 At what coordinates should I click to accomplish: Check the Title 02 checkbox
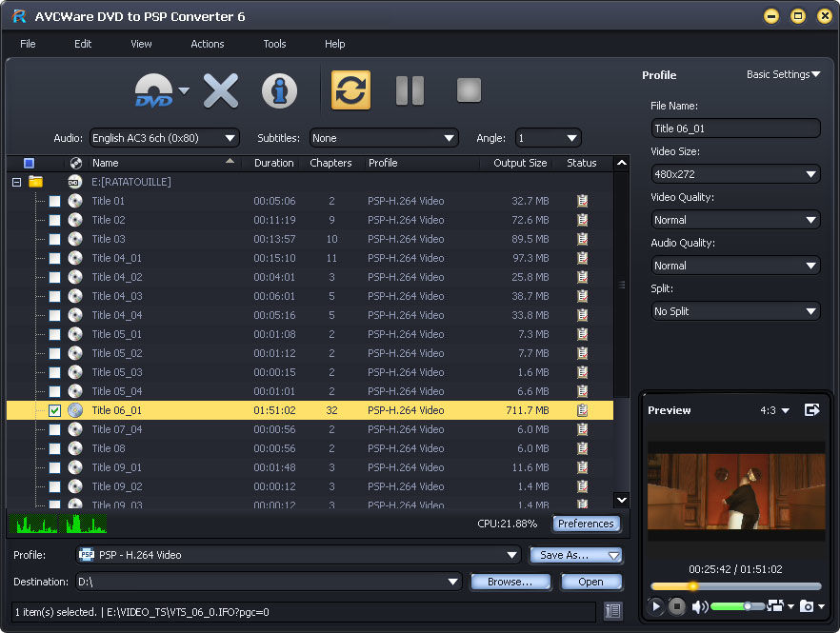[54, 220]
